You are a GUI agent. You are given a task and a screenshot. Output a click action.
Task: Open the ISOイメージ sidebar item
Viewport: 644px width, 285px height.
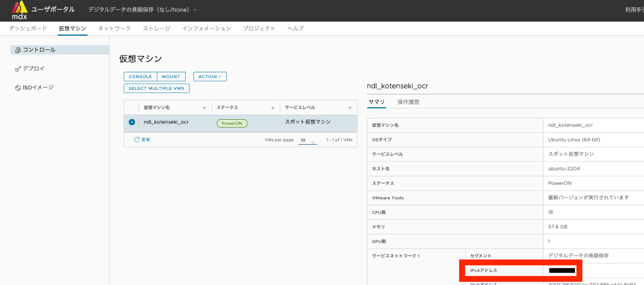(x=34, y=87)
